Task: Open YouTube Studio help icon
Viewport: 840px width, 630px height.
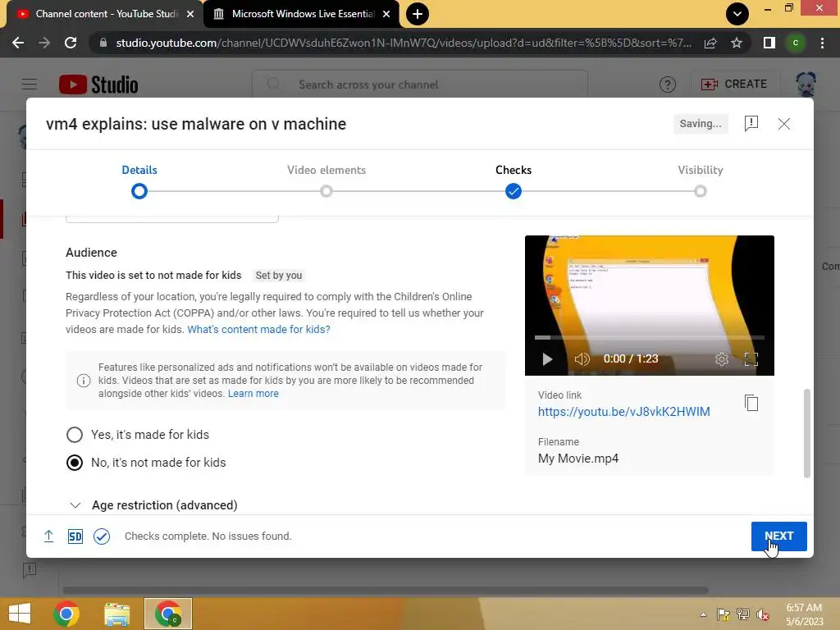Action: tap(668, 84)
